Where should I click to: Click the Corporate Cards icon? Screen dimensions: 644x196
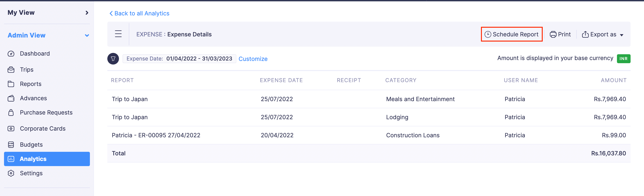coord(11,129)
